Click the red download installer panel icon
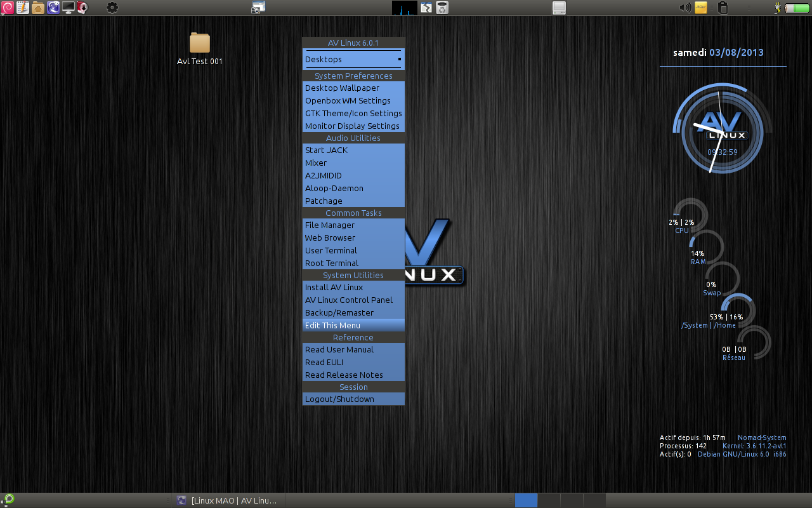Image resolution: width=812 pixels, height=508 pixels. pos(82,8)
